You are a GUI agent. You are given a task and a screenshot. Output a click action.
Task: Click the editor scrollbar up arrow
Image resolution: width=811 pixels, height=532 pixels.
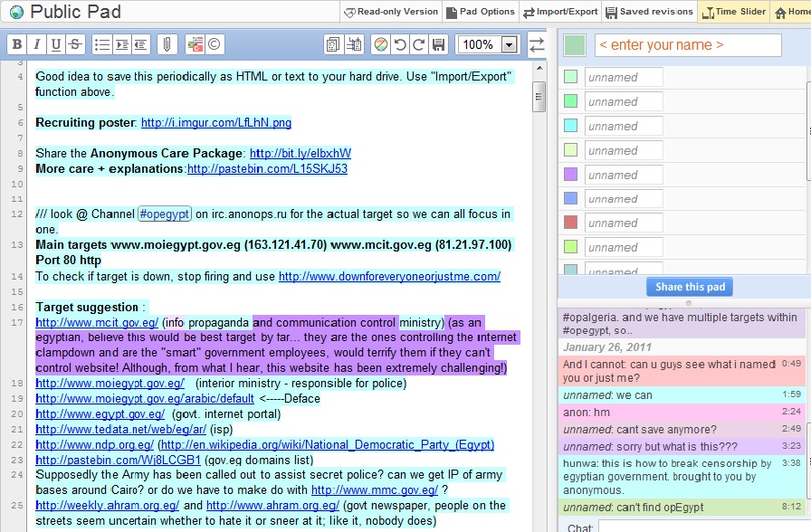coord(539,68)
